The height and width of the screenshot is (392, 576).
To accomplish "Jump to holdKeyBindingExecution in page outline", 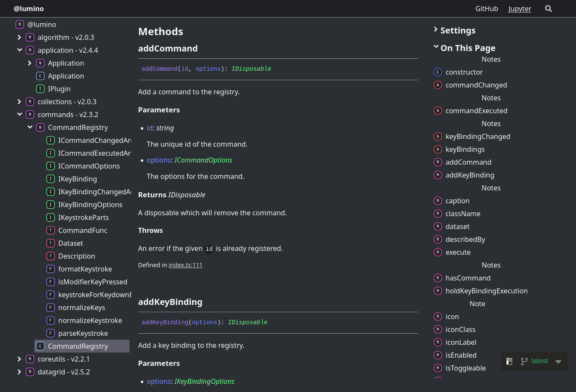I will point(486,291).
